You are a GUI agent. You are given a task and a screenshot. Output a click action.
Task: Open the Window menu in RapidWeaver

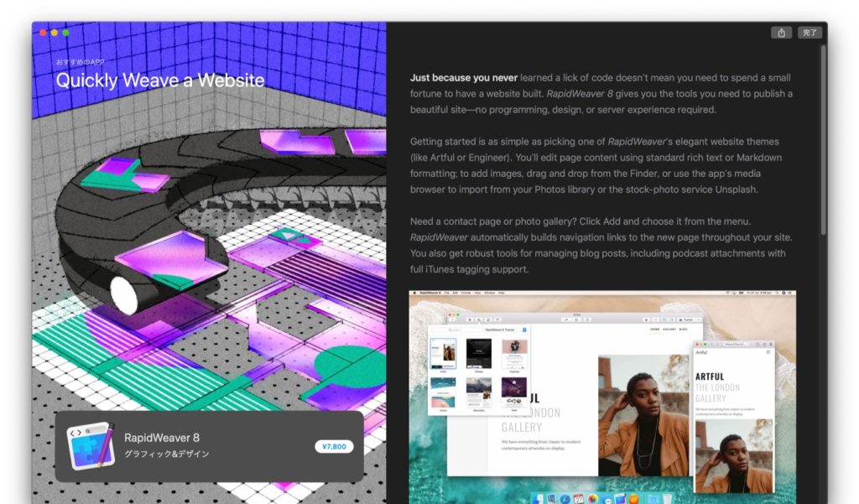pyautogui.click(x=490, y=293)
